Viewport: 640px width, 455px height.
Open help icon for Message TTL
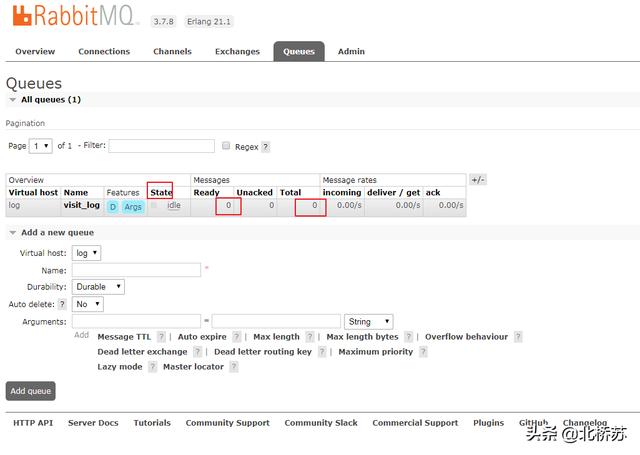pyautogui.click(x=162, y=337)
